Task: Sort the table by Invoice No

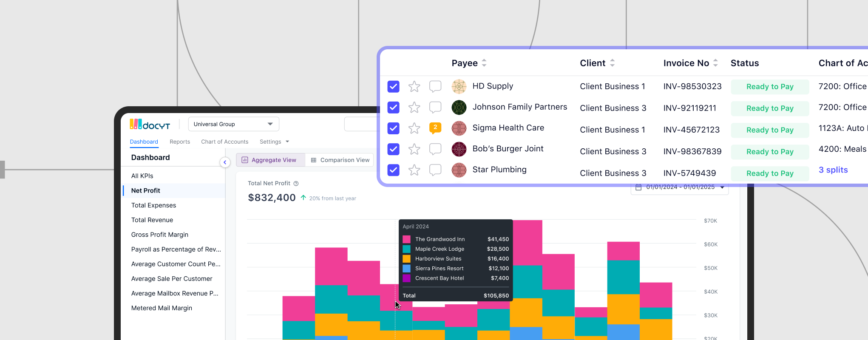Action: click(715, 63)
